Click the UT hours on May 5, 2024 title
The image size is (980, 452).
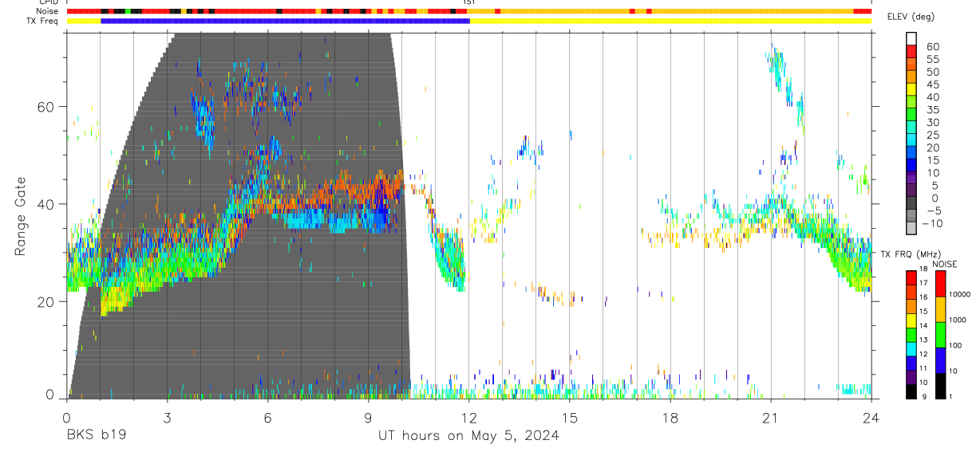(x=468, y=435)
